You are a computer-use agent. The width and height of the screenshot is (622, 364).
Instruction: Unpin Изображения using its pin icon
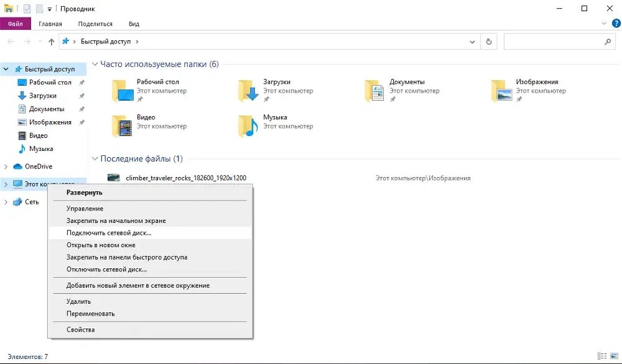pyautogui.click(x=81, y=122)
